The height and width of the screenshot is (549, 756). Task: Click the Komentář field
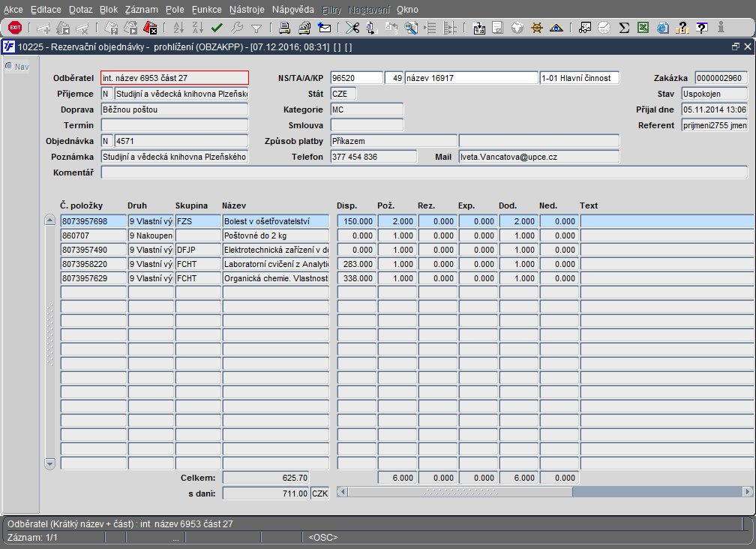point(424,172)
